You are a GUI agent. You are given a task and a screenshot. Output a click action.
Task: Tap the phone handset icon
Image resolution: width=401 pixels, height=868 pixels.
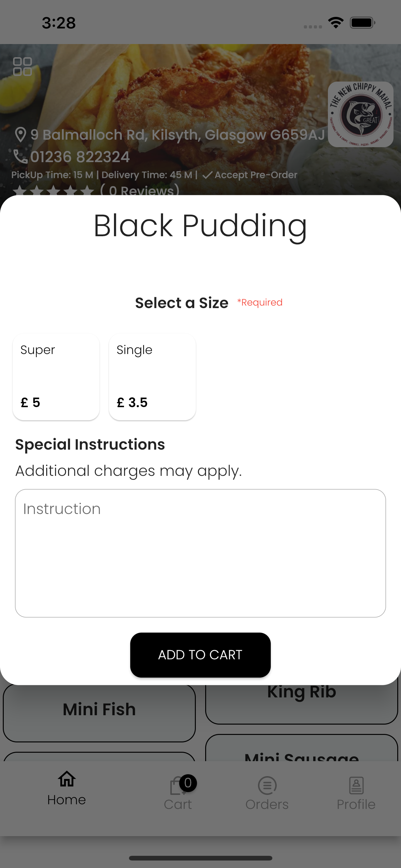pyautogui.click(x=20, y=157)
